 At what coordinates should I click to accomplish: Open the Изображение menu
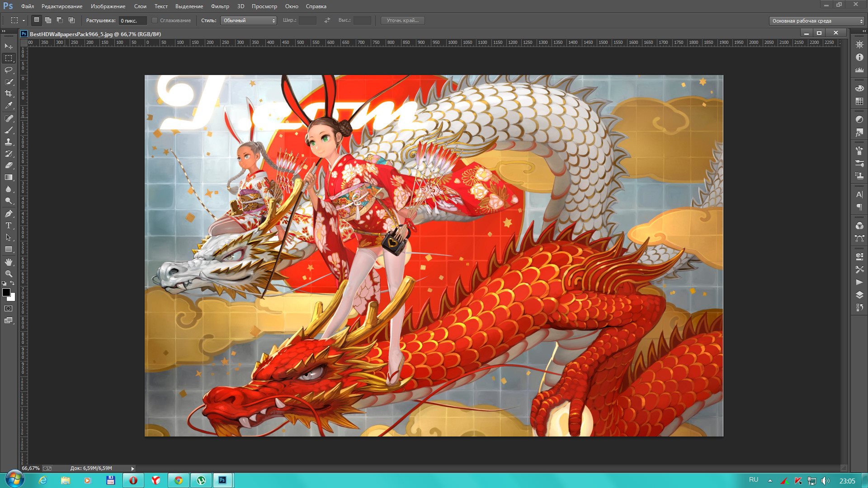point(108,6)
